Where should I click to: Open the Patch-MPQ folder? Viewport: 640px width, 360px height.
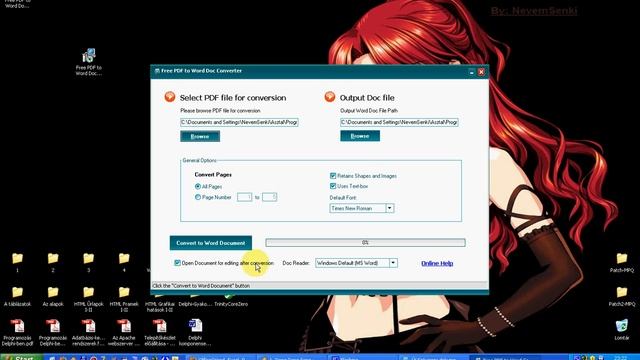point(622,262)
